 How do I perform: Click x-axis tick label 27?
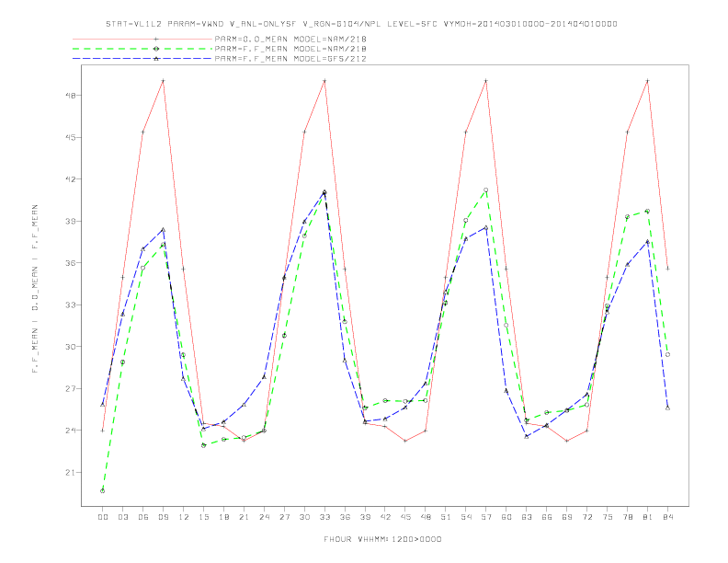coord(284,517)
